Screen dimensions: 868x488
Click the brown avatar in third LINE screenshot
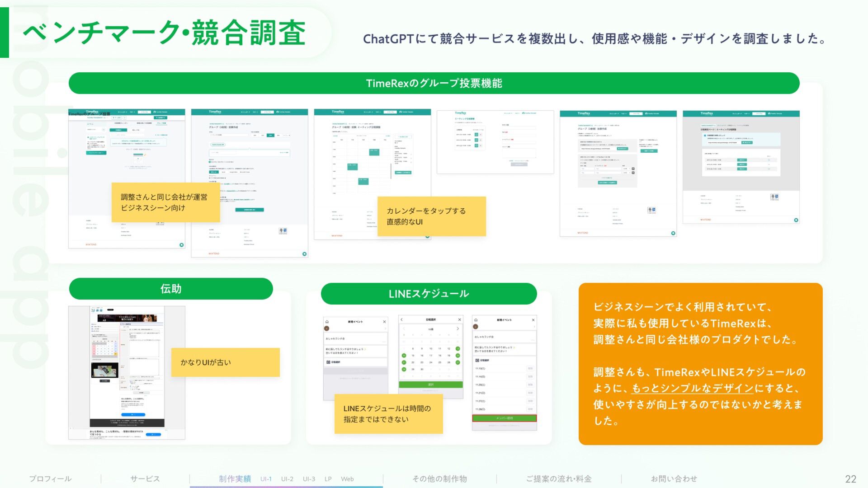click(476, 327)
